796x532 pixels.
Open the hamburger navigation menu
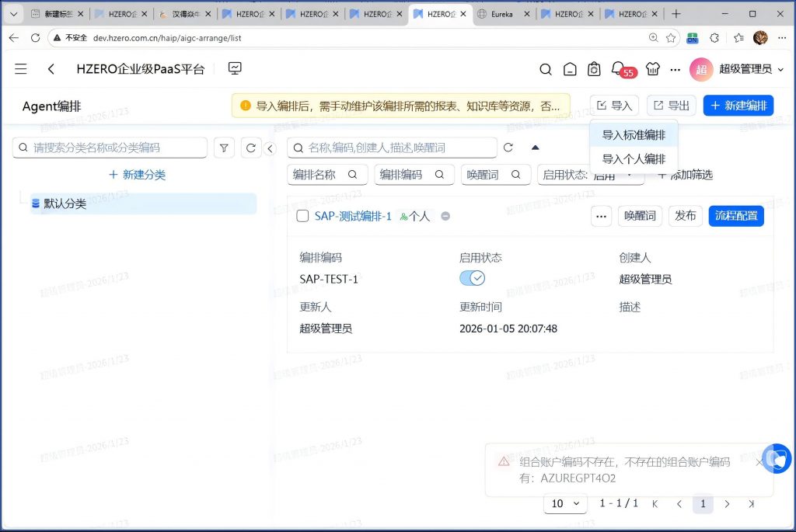(21, 69)
